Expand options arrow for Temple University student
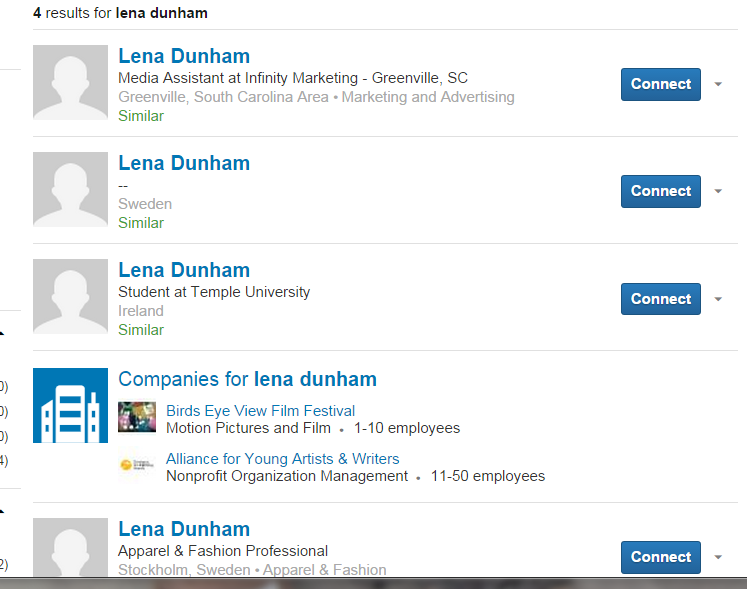Screen dimensions: 747x589 [718, 299]
